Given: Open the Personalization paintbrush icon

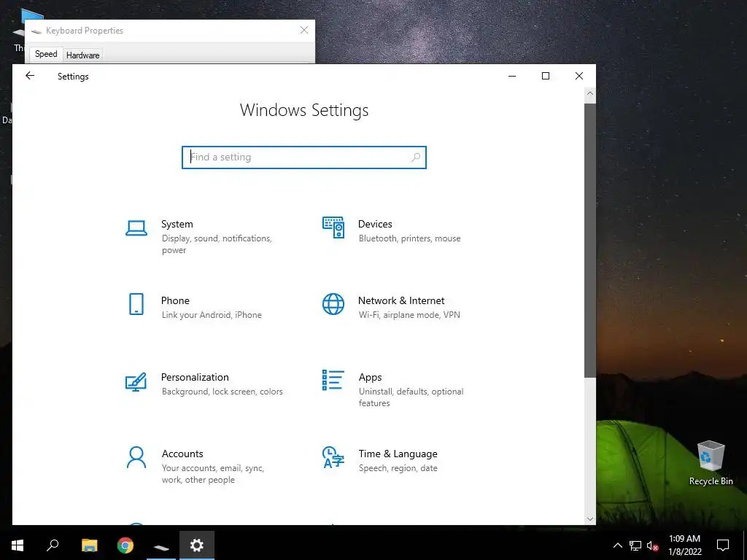Looking at the screenshot, I should [136, 382].
